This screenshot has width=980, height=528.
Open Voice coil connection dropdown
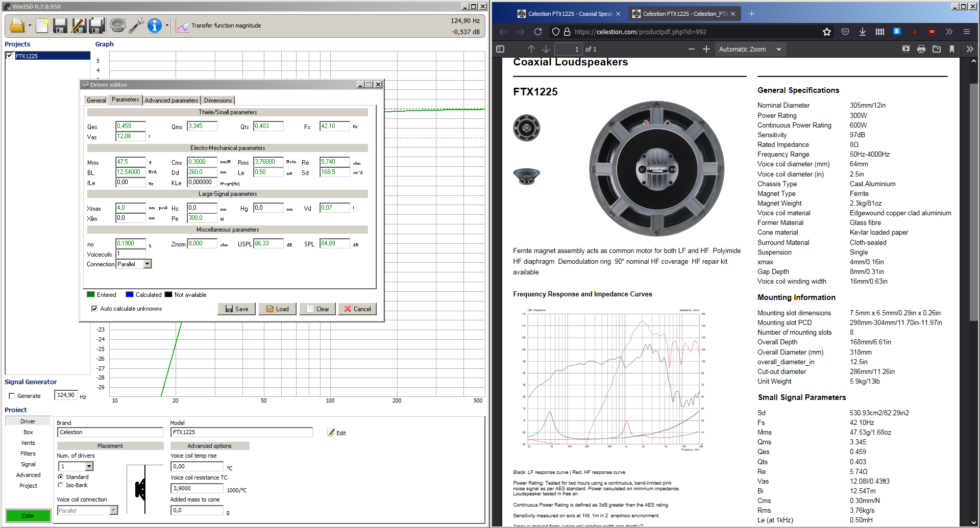114,510
